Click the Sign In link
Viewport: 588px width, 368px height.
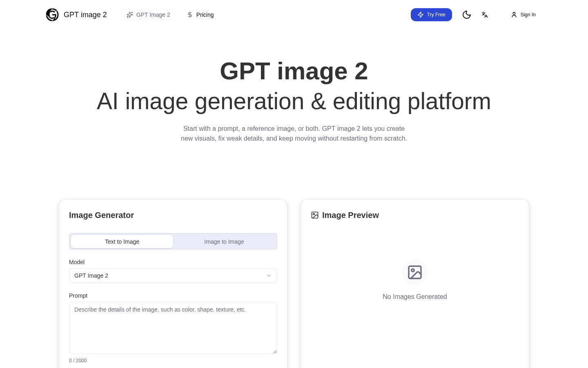click(523, 15)
